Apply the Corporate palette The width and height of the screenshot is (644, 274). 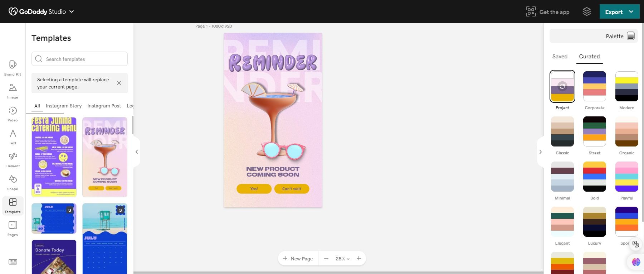[594, 86]
